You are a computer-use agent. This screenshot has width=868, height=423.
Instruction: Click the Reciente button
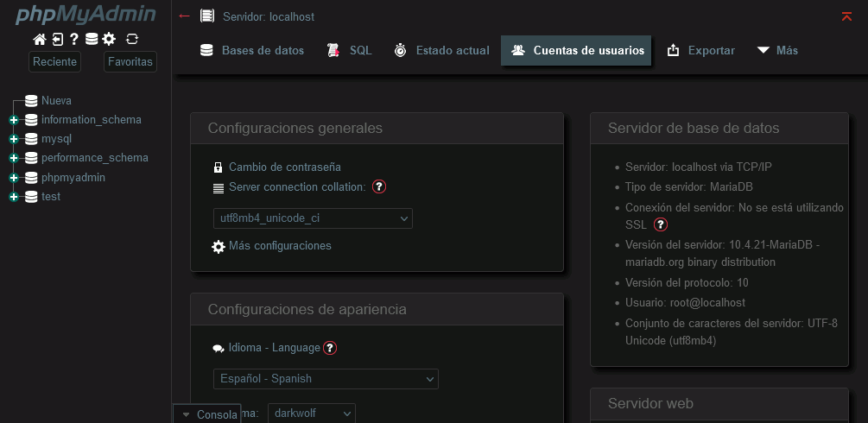[x=54, y=61]
